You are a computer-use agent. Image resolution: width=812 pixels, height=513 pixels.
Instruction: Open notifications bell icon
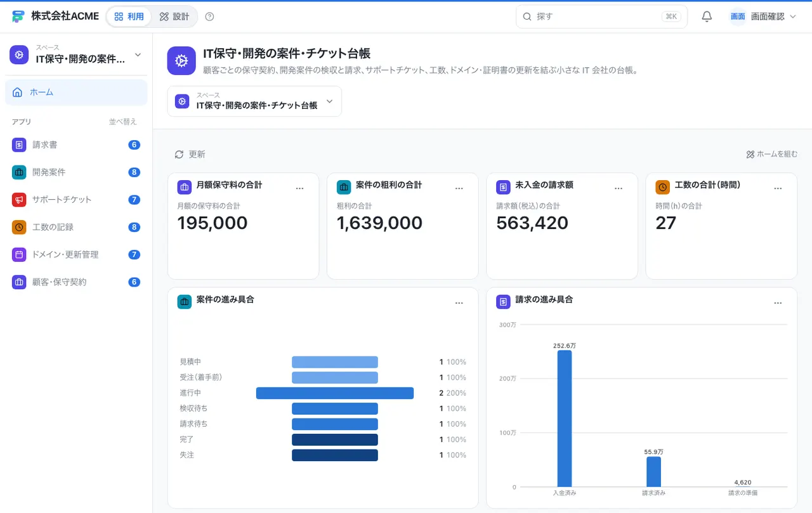click(707, 16)
